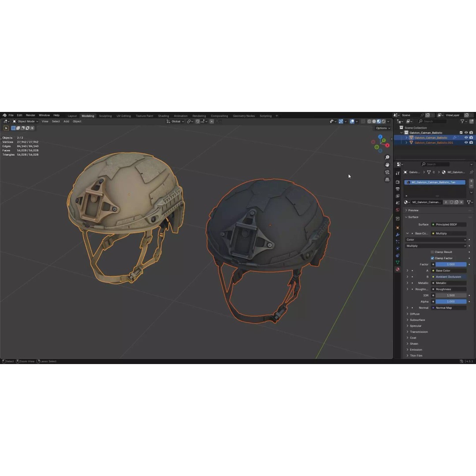
Task: Toggle fake user shield for material
Action: (x=451, y=202)
